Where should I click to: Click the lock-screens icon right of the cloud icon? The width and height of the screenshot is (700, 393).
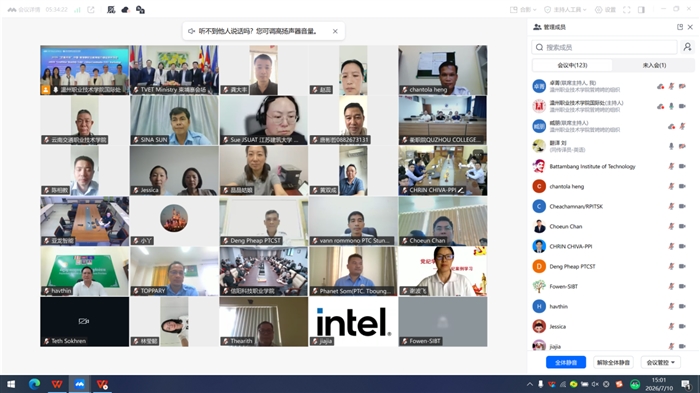coord(140,9)
